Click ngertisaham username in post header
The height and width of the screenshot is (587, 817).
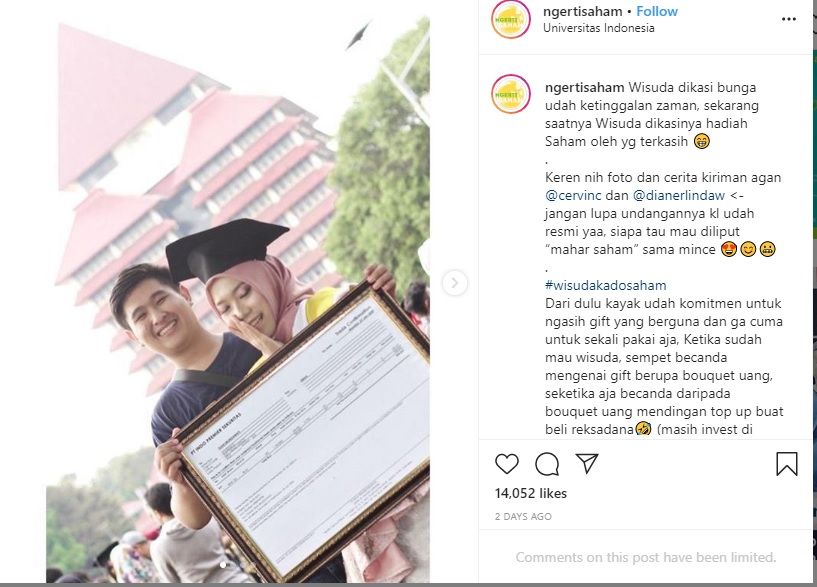pyautogui.click(x=583, y=11)
